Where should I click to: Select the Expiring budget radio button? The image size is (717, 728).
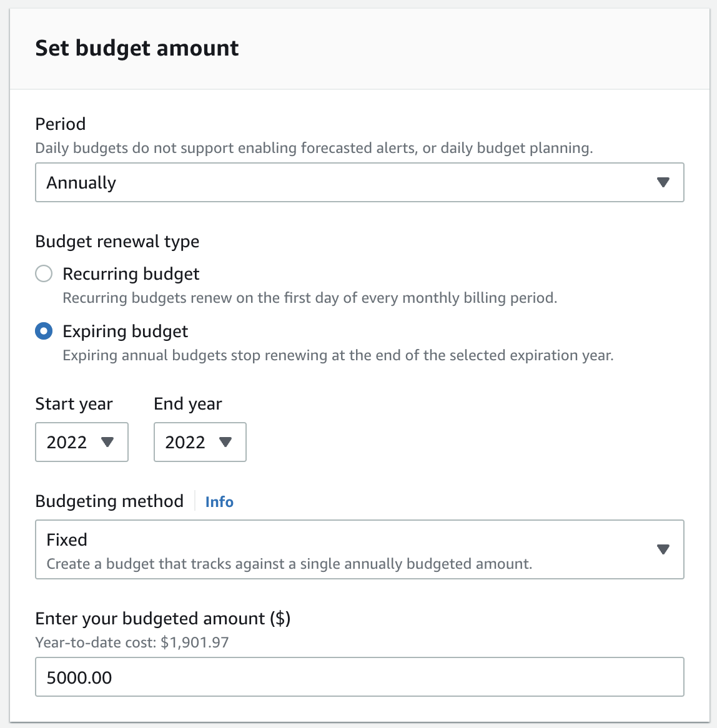[x=44, y=331]
